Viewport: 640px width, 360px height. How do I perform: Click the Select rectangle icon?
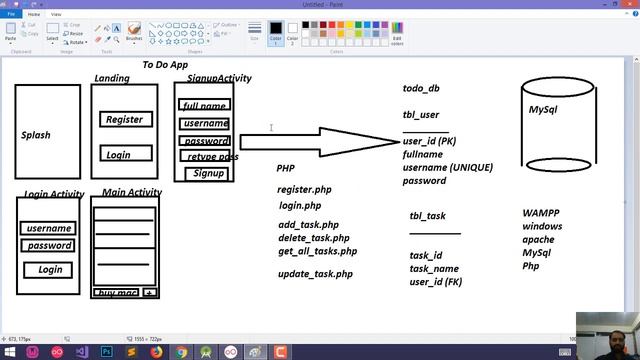pyautogui.click(x=52, y=29)
